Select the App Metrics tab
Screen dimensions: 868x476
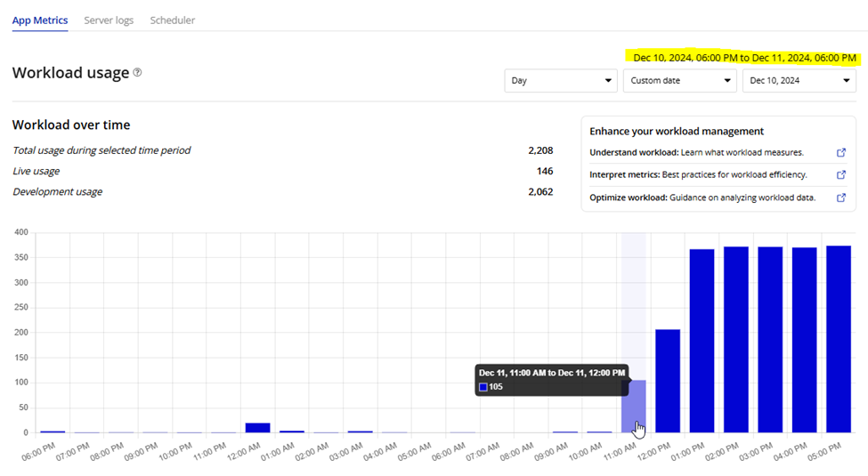coord(40,20)
